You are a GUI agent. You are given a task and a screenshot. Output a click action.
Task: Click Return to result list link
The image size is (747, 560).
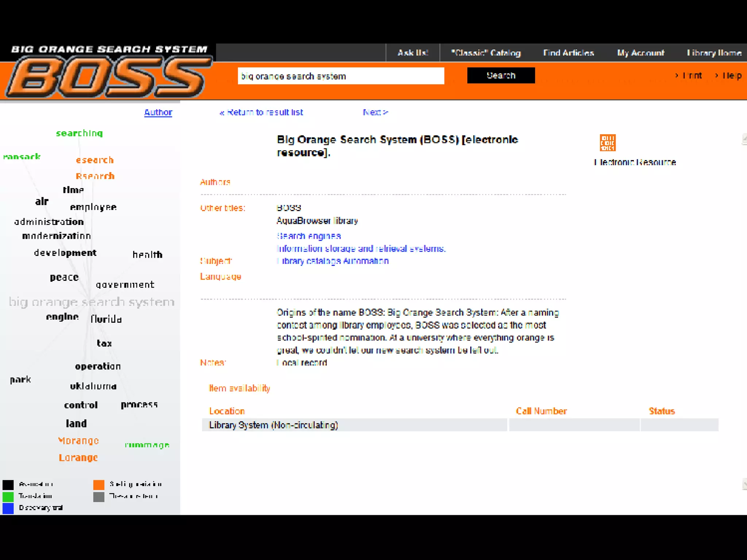click(x=261, y=112)
